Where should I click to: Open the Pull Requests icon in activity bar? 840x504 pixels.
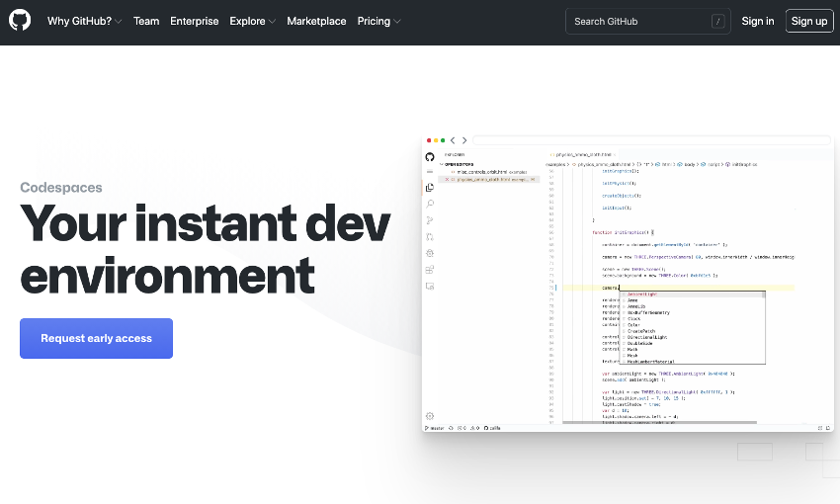tap(430, 237)
